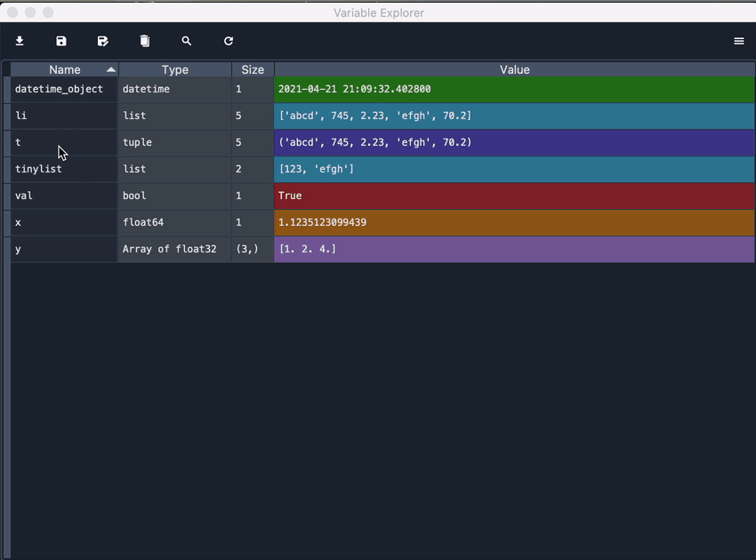Click the Refresh variables icon
Screen dimensions: 756x560
(x=228, y=41)
